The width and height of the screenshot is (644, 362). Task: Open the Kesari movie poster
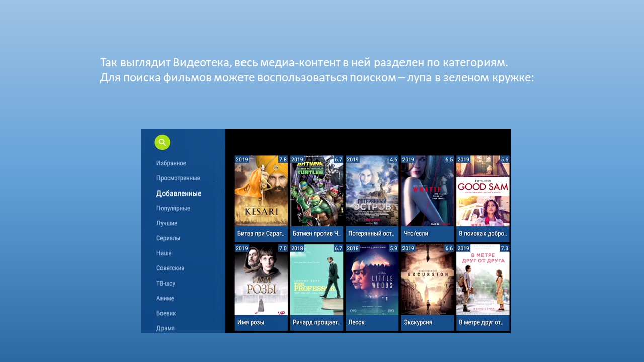[261, 191]
